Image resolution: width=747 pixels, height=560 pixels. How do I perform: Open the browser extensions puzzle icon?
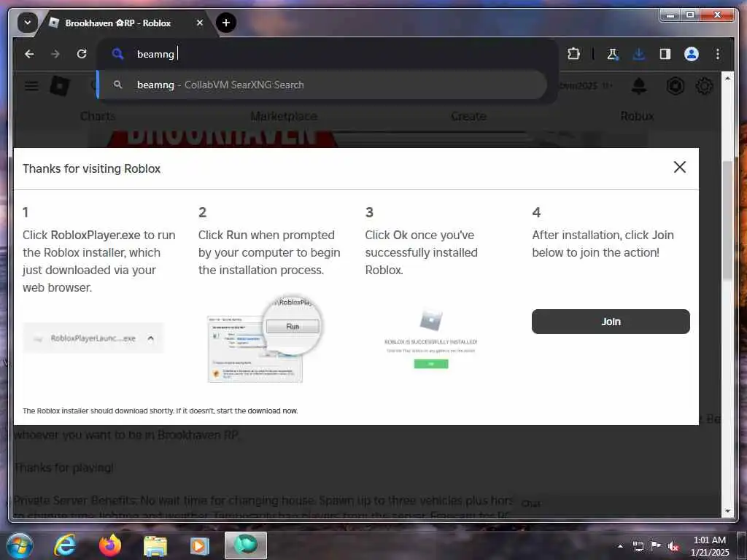573,54
